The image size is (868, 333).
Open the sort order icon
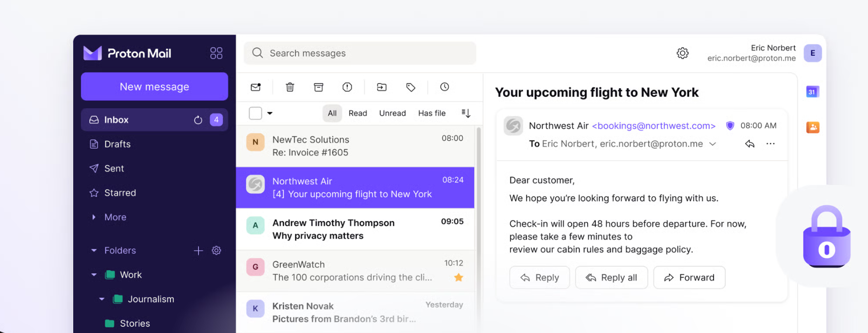tap(466, 113)
